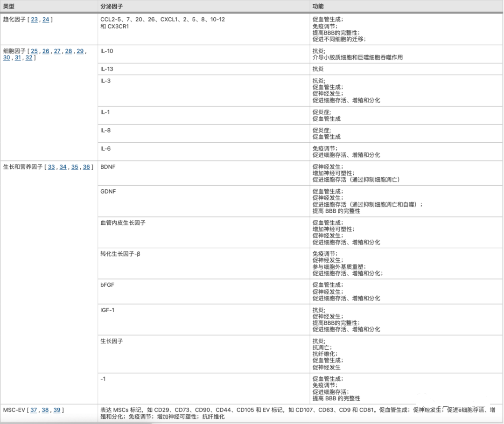The image size is (504, 424).
Task: Select reference 26 in the 细胞因子 row
Action: pyautogui.click(x=46, y=51)
